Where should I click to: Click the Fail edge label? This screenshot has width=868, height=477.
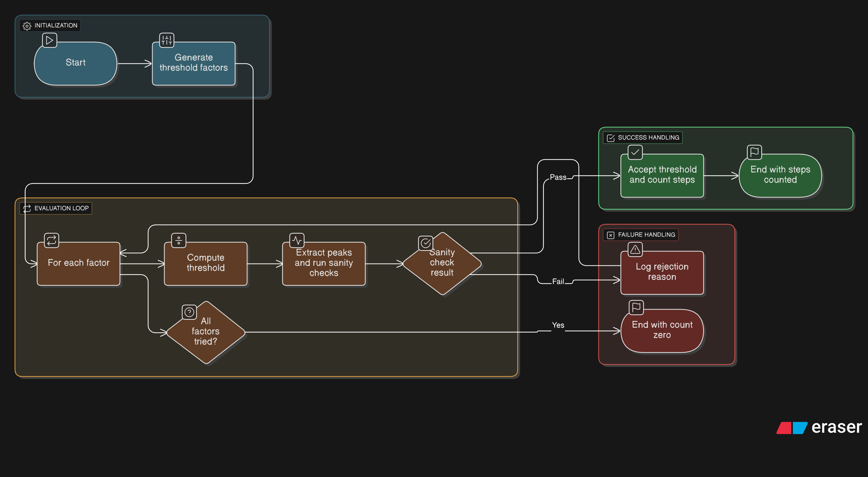558,281
